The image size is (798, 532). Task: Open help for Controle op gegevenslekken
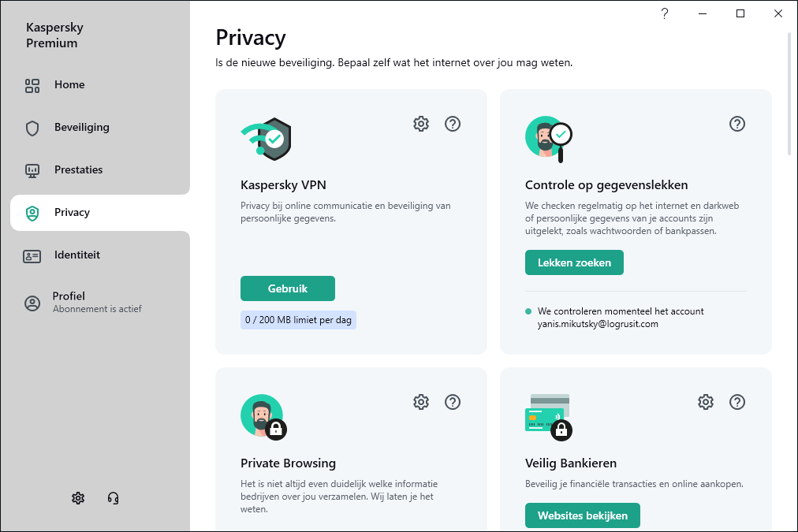point(737,124)
